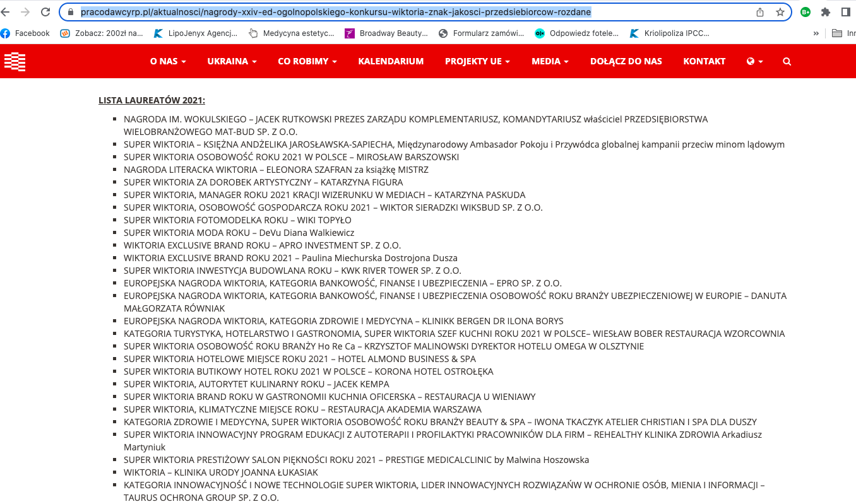
Task: Click the JACEK KEMPA entry
Action: pyautogui.click(x=256, y=384)
